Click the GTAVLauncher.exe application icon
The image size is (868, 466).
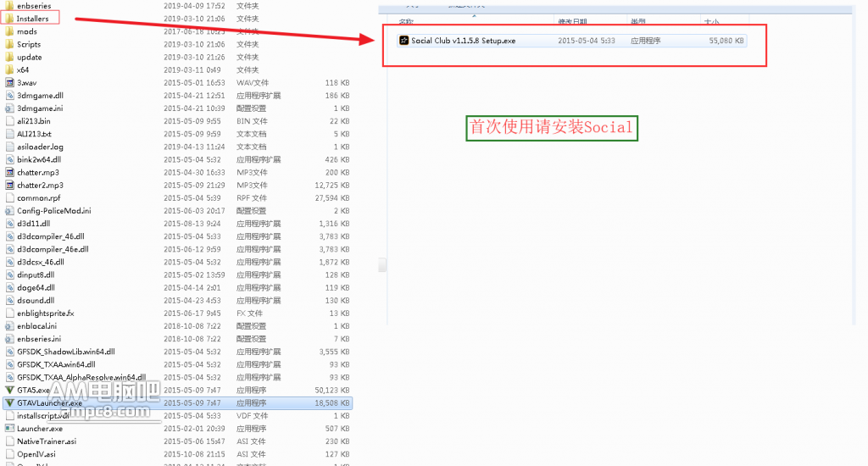click(9, 403)
